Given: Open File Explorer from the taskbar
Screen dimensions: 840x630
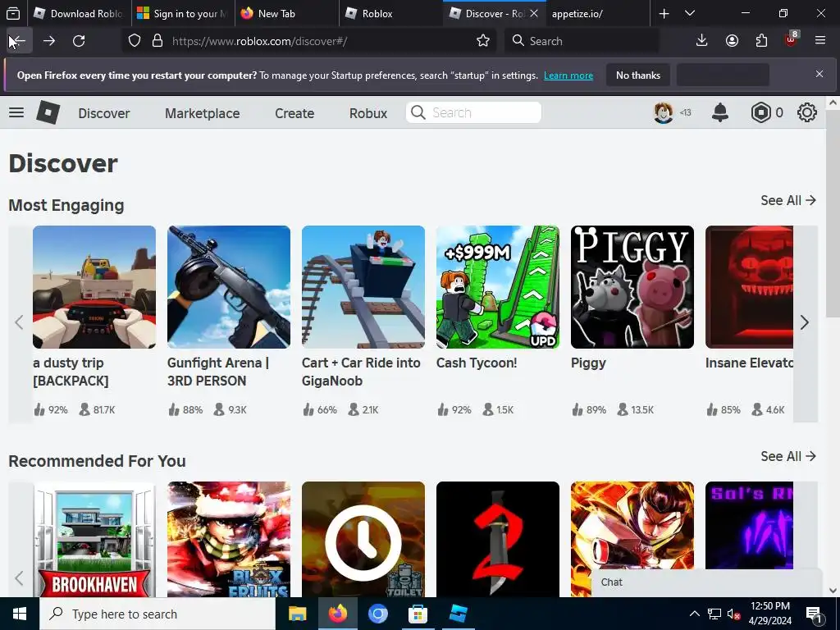Looking at the screenshot, I should point(297,614).
